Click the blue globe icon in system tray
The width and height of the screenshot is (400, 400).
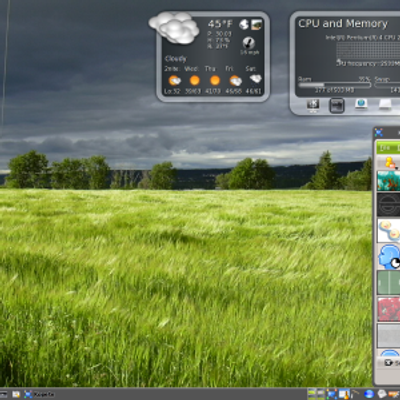click(369, 394)
